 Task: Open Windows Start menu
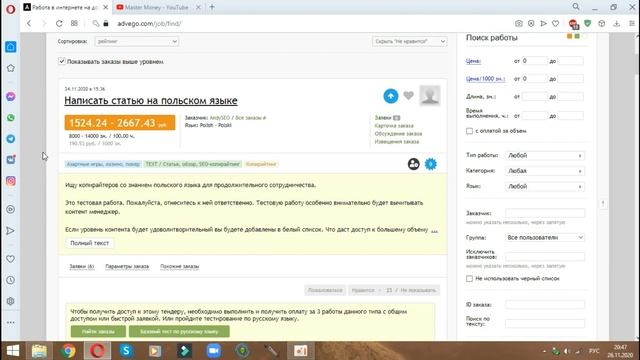coord(13,351)
